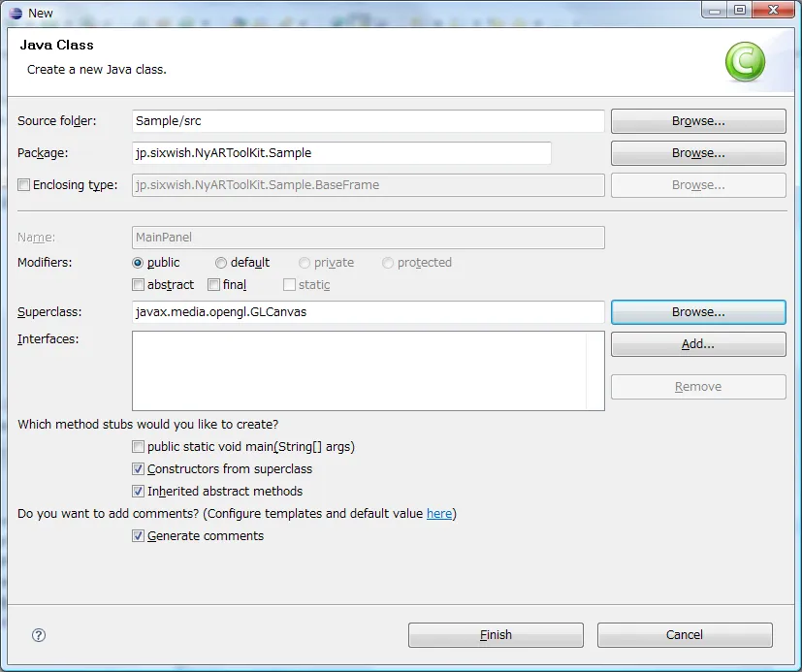This screenshot has height=672, width=802.
Task: Close the New dialog window
Action: (x=773, y=11)
